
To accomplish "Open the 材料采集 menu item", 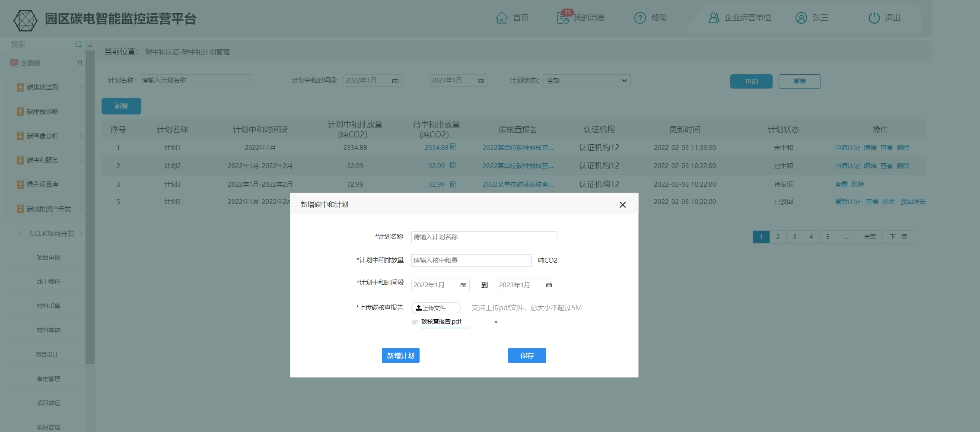I will pyautogui.click(x=48, y=306).
